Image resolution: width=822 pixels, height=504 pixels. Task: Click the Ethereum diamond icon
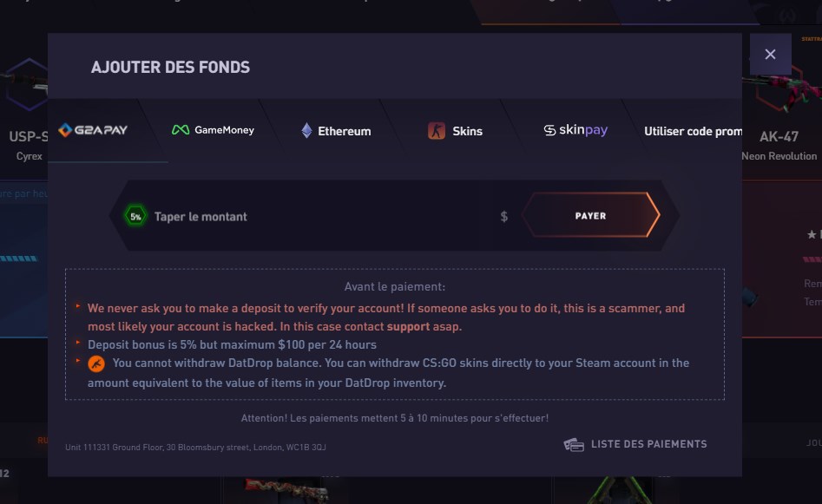306,131
